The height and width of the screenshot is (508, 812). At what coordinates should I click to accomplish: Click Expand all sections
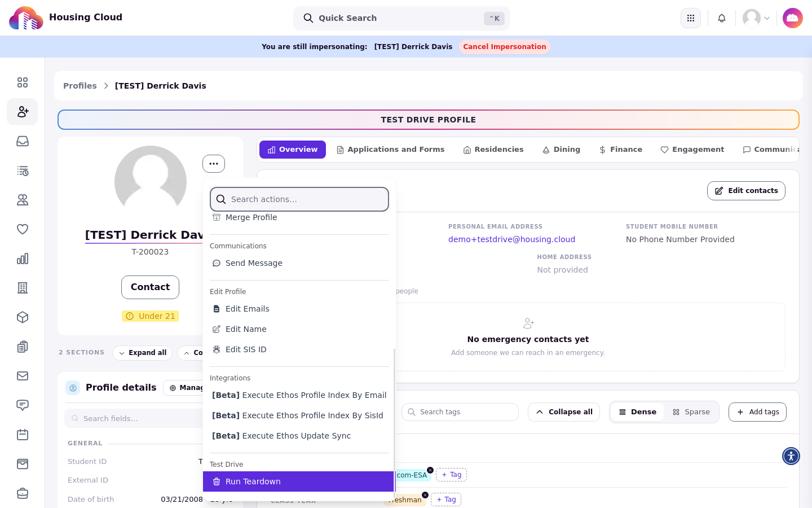(142, 353)
